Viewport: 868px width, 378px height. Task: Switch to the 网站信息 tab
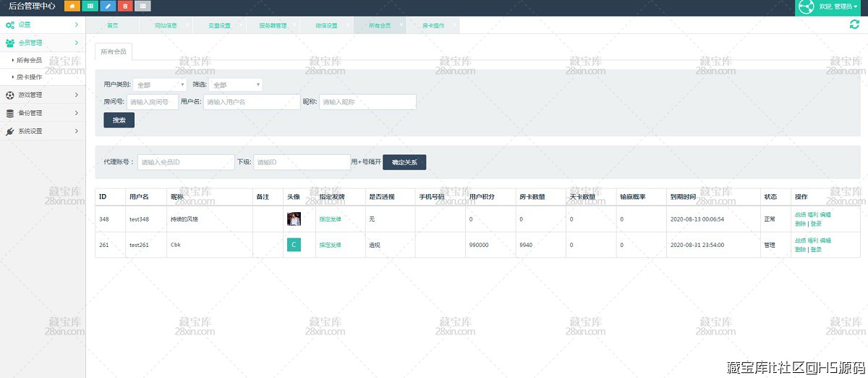(x=166, y=25)
